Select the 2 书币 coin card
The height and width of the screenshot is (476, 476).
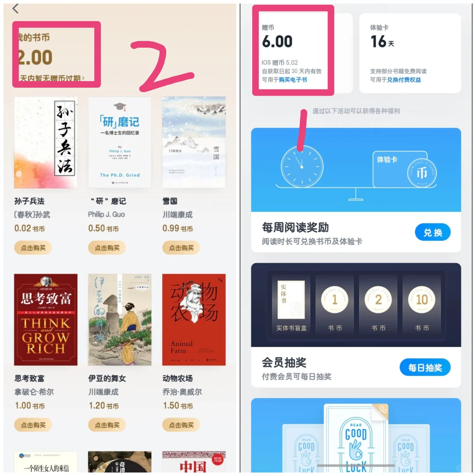pos(378,305)
